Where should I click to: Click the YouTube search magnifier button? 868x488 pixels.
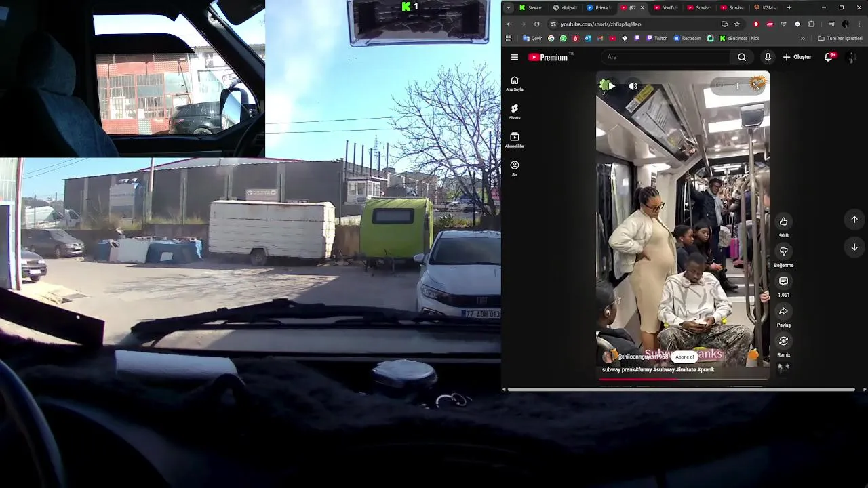click(742, 58)
